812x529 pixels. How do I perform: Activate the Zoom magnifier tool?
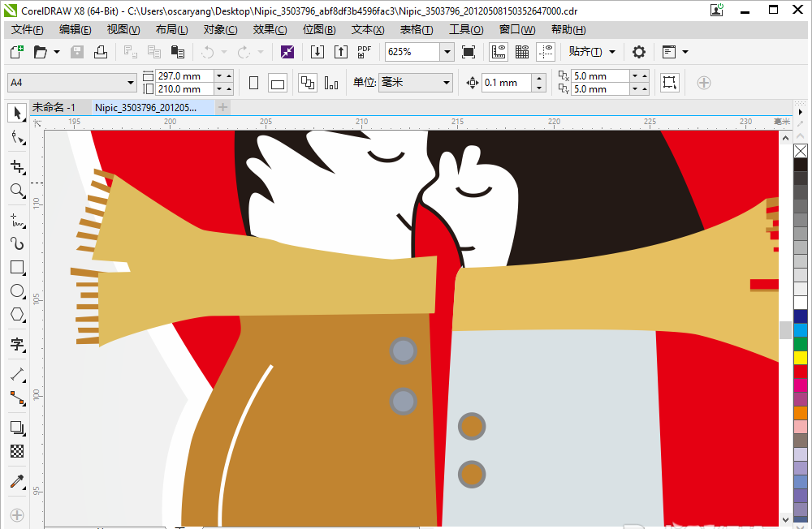click(x=17, y=191)
